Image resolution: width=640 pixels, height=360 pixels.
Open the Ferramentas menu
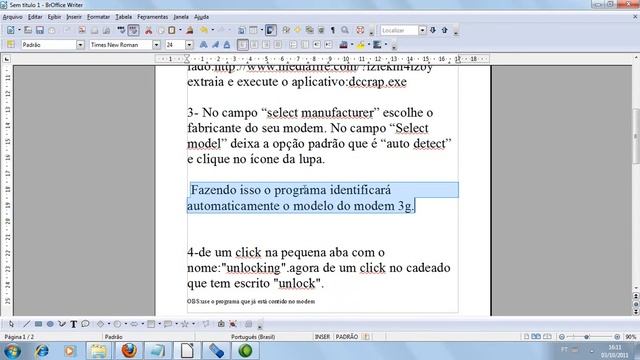153,17
